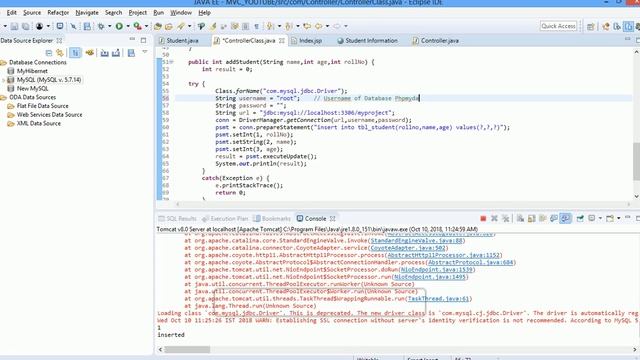Toggle the highlighted category view button in Data Source Explorer
The height and width of the screenshot is (360, 640).
(75, 53)
